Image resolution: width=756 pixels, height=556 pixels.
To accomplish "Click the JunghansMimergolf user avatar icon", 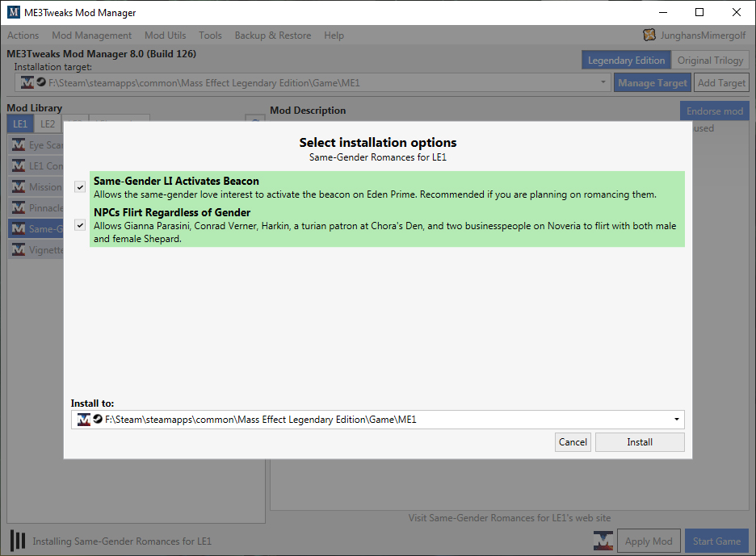I will point(649,35).
